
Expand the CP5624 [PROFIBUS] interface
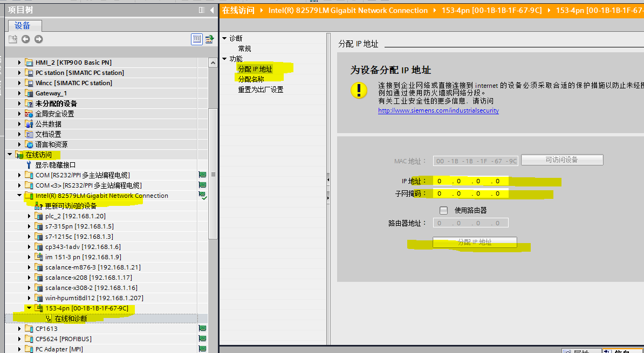[x=20, y=339]
